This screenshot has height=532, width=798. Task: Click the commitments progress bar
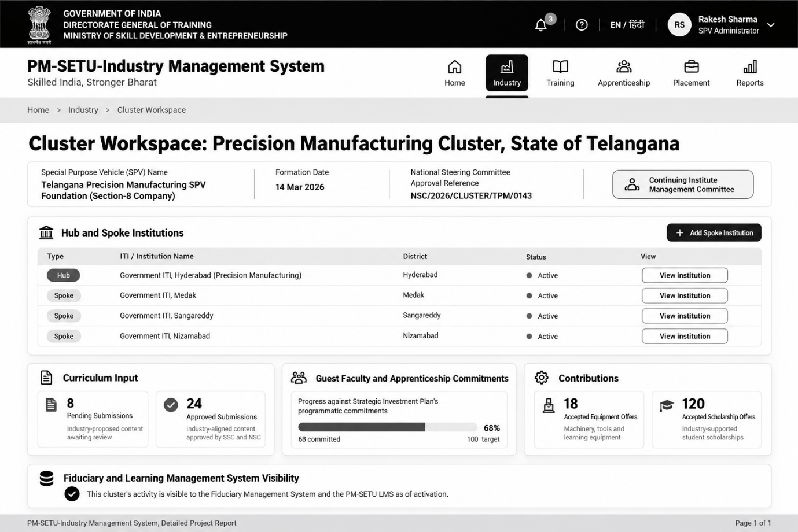click(387, 427)
